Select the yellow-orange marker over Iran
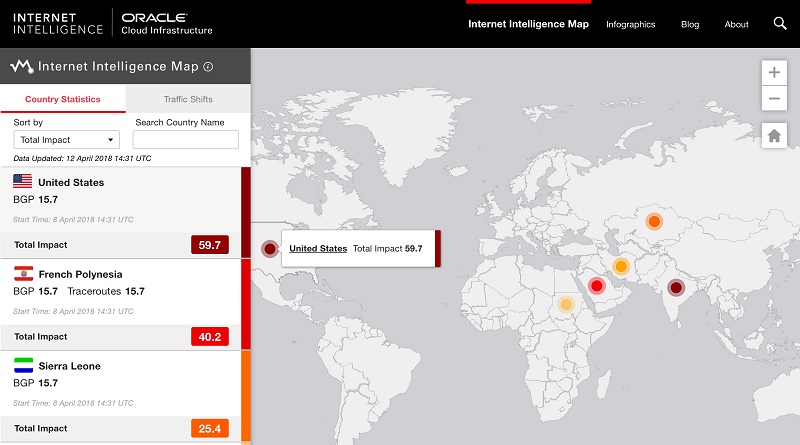The image size is (800, 445). pos(621,266)
